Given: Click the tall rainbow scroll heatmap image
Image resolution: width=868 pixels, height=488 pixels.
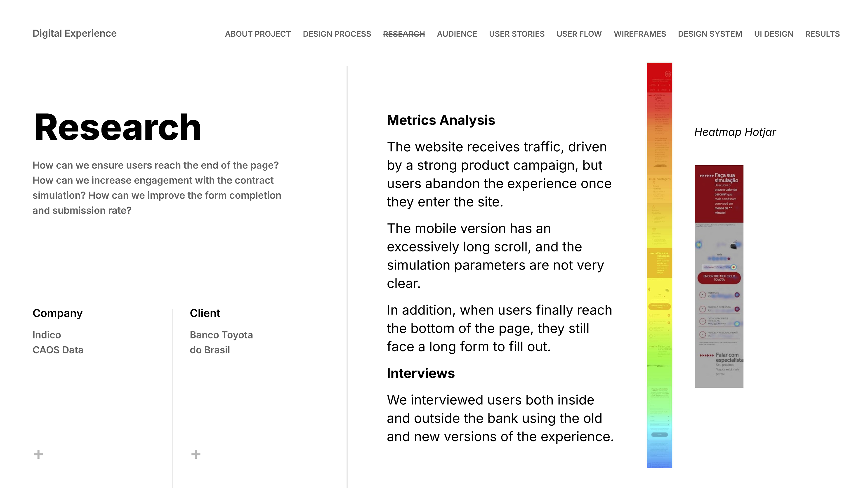Looking at the screenshot, I should tap(659, 265).
